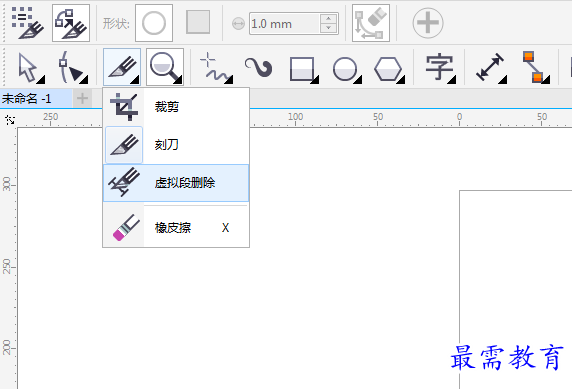Open Freehand tool flyout arrow

[x=229, y=80]
